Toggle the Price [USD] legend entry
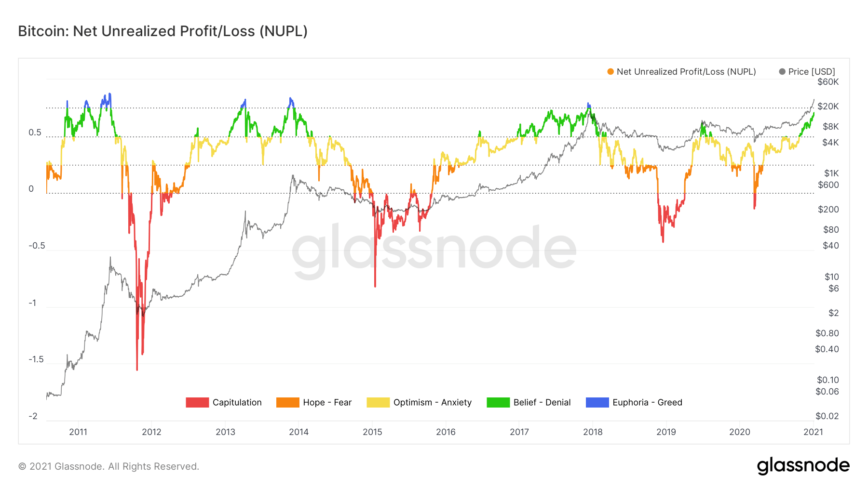This screenshot has width=868, height=488. pos(807,72)
